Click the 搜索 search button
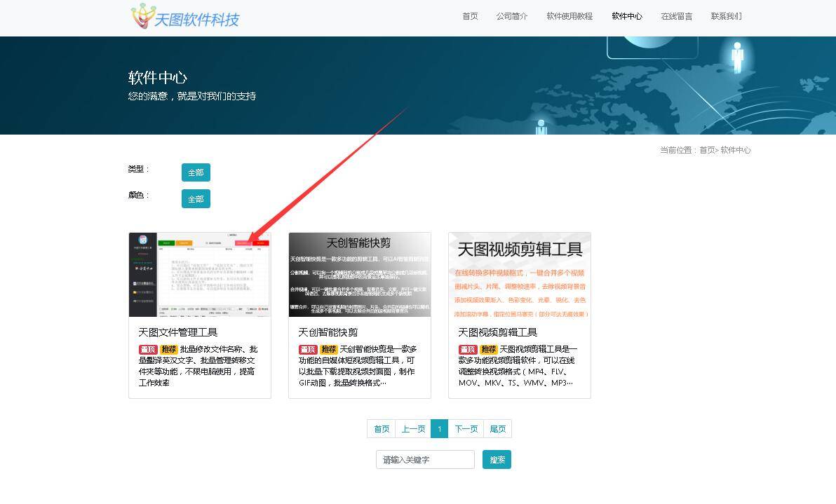The height and width of the screenshot is (504, 836). (x=497, y=460)
